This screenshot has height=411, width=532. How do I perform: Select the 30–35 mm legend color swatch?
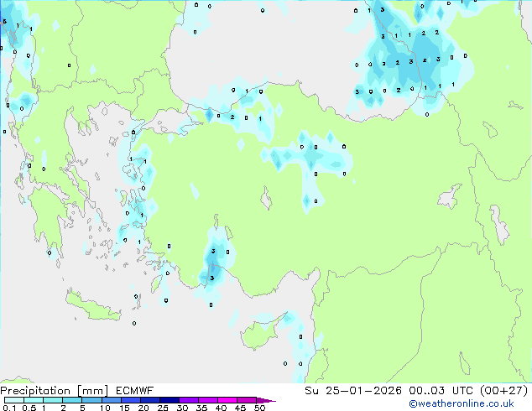tap(189, 400)
